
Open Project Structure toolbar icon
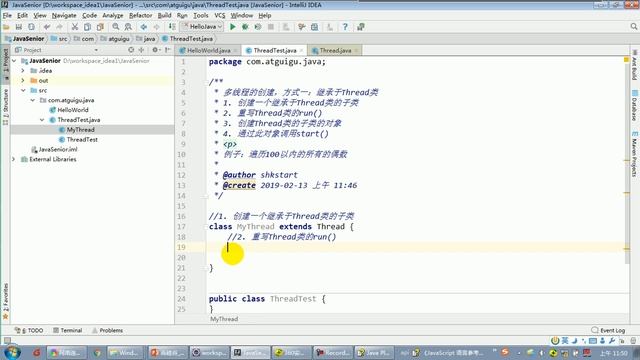(x=314, y=27)
